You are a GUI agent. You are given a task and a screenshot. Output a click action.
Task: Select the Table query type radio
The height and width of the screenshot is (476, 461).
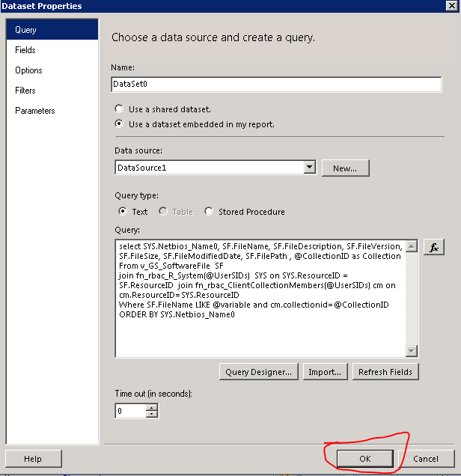(163, 211)
